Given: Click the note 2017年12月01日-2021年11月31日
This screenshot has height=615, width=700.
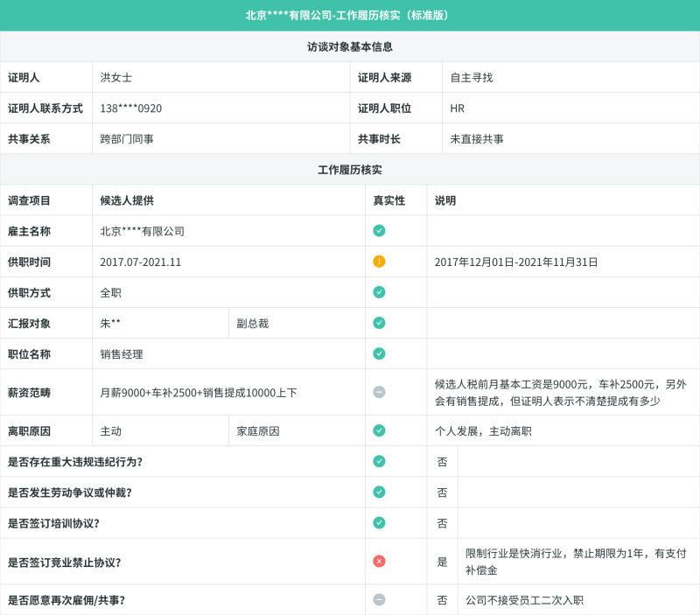Looking at the screenshot, I should click(516, 262).
